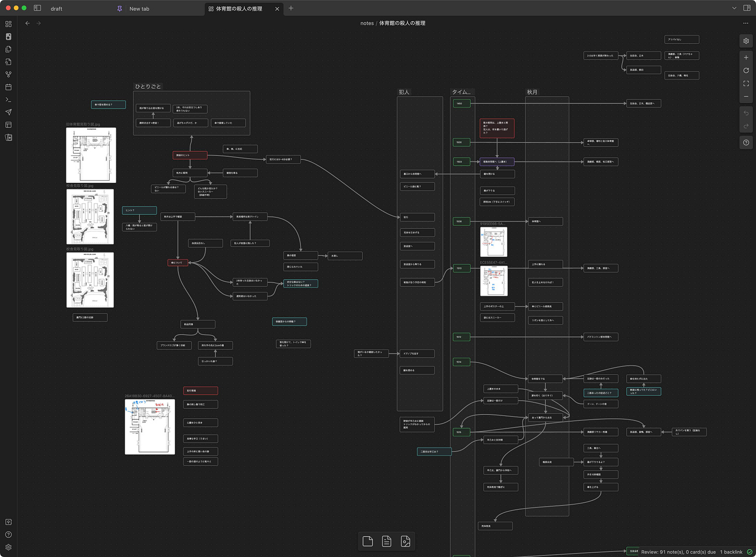Click the paper plane ribbon icon
756x557 pixels.
8,112
